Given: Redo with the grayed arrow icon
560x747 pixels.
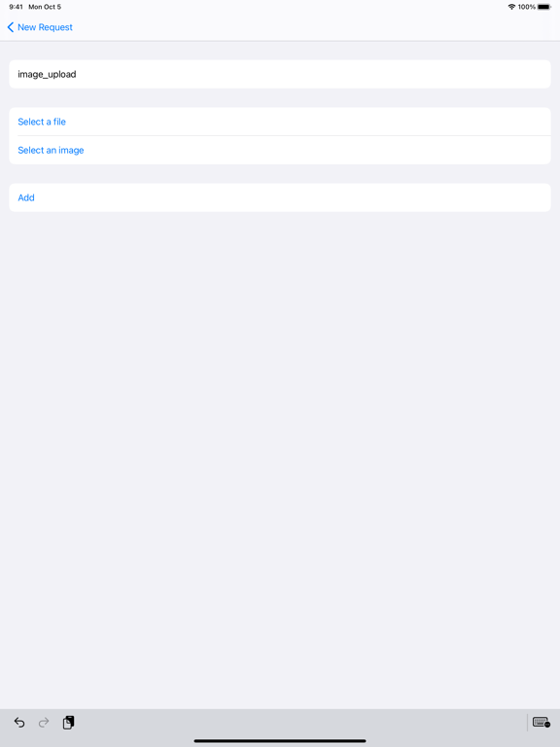Looking at the screenshot, I should coord(44,723).
